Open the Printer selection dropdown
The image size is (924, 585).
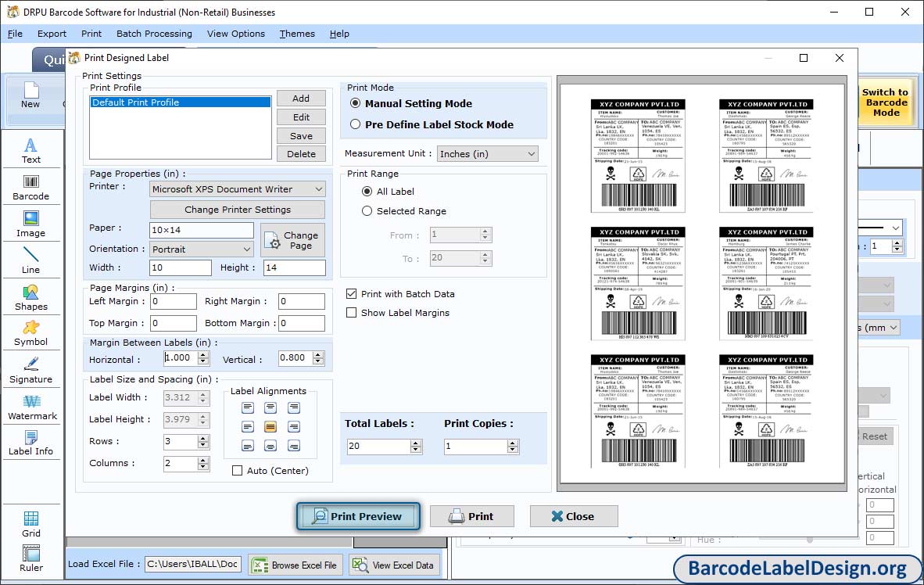238,189
